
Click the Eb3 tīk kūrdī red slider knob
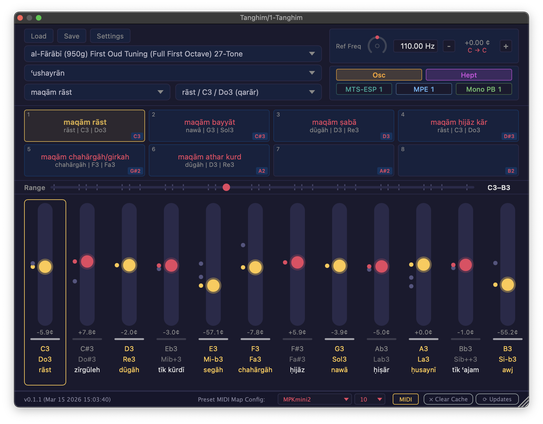pyautogui.click(x=171, y=266)
